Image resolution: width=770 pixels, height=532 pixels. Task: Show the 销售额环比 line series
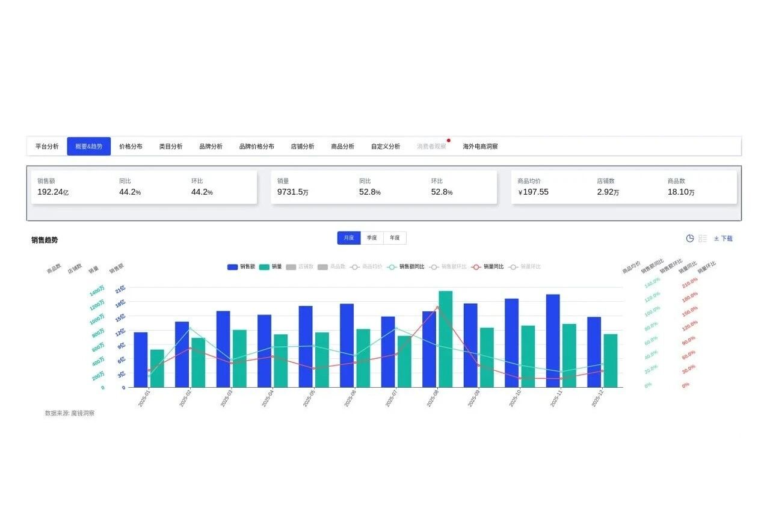pyautogui.click(x=448, y=267)
